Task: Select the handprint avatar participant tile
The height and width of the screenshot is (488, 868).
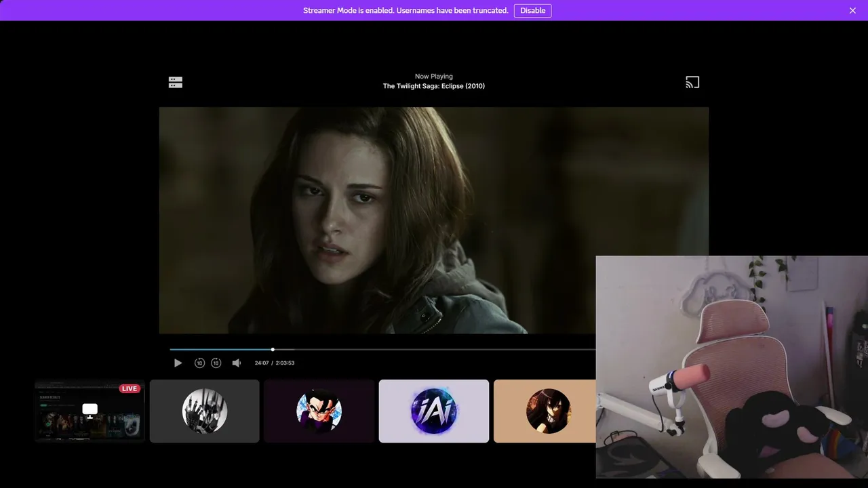Action: click(204, 411)
